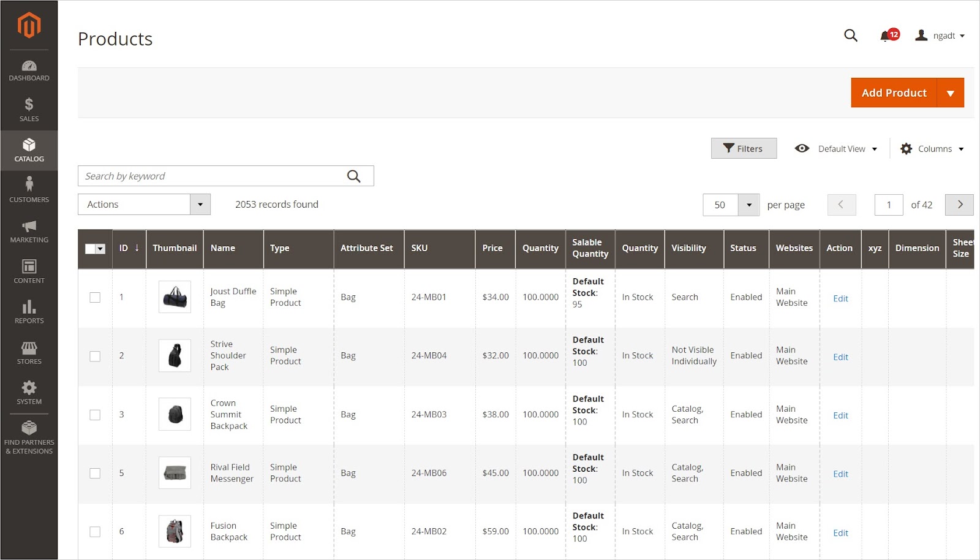The width and height of the screenshot is (980, 560).
Task: Click the magnifier icon in page header
Action: point(850,36)
